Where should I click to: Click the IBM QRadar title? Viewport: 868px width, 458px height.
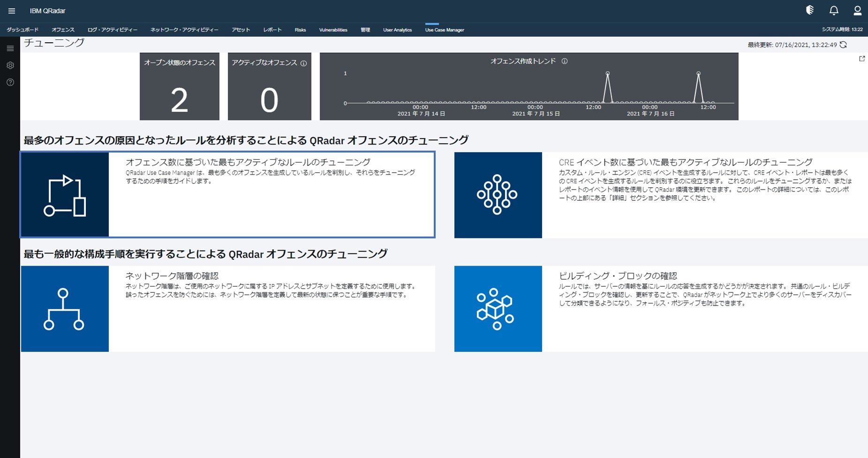(x=47, y=11)
